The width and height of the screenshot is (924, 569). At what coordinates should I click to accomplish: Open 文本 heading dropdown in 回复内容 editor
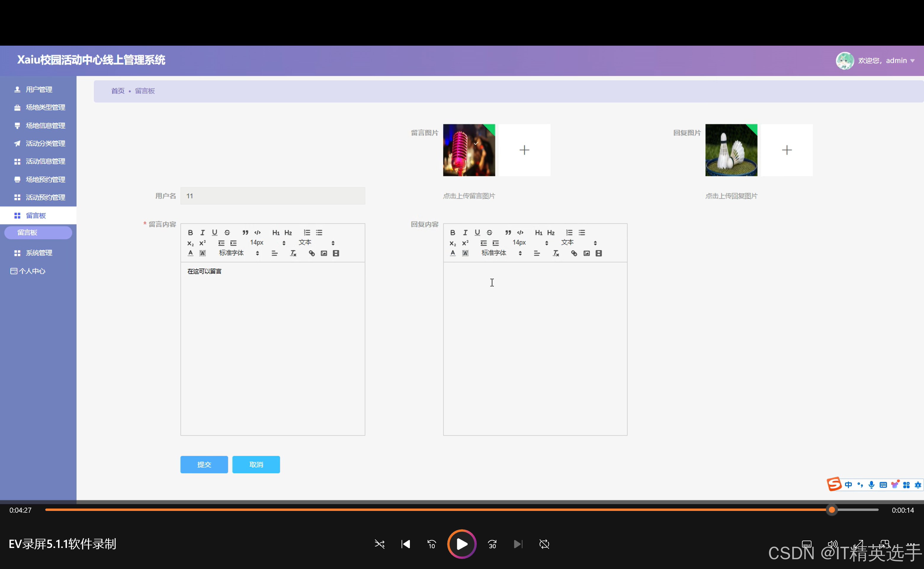(x=579, y=243)
